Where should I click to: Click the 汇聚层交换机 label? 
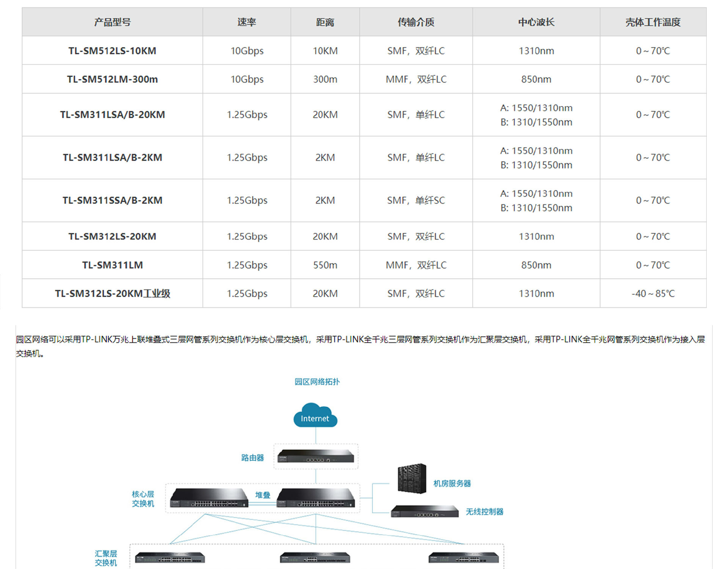[x=106, y=558]
